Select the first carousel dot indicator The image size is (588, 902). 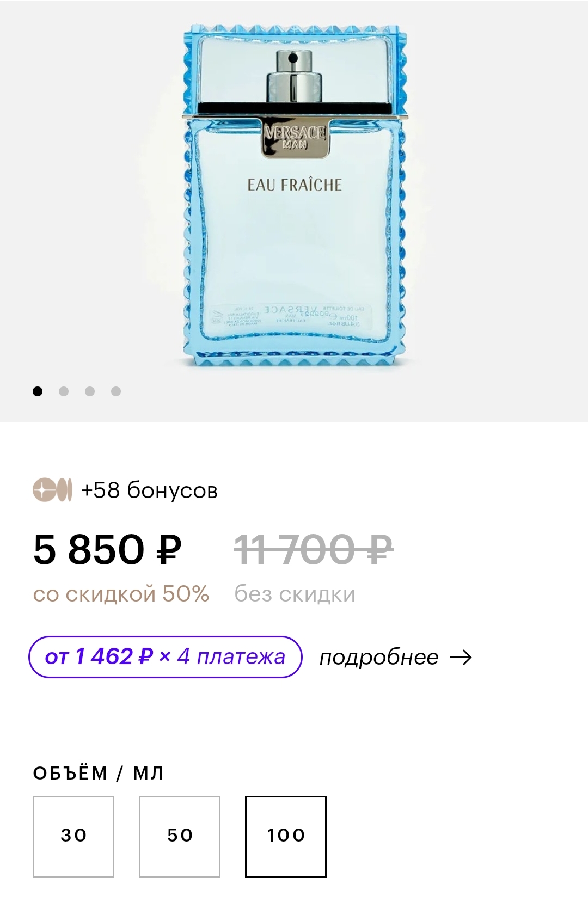(x=38, y=391)
